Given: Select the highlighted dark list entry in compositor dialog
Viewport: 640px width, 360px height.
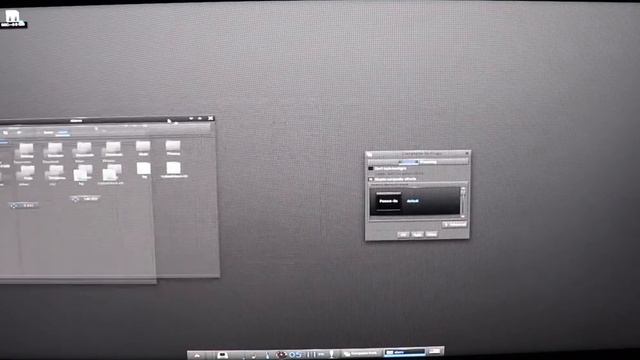Looking at the screenshot, I should coord(388,201).
